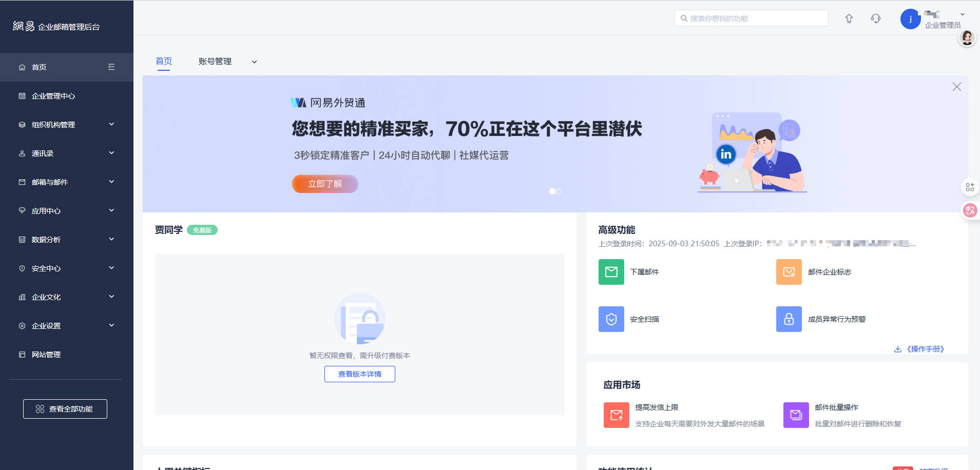Open the 邮件企业标志 orange icon
The width and height of the screenshot is (980, 470).
click(x=789, y=272)
